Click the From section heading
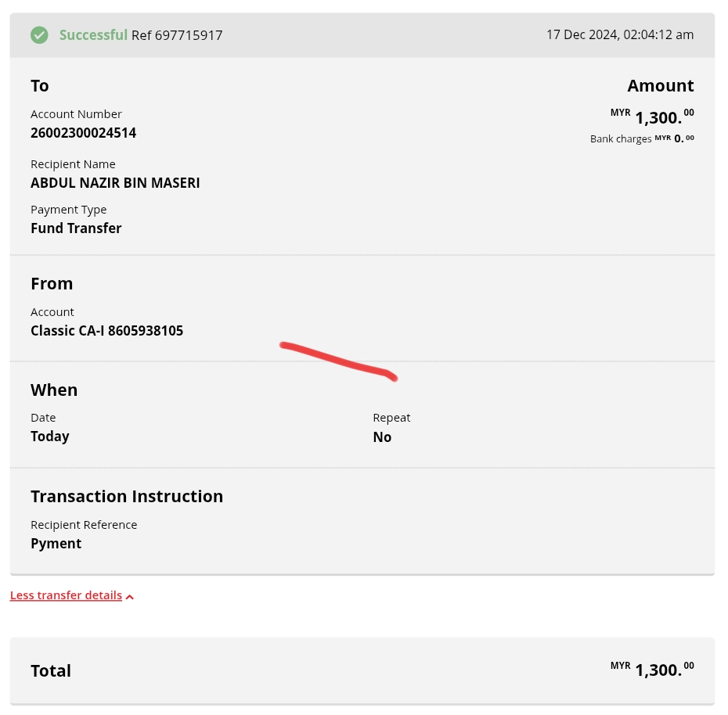 52,283
